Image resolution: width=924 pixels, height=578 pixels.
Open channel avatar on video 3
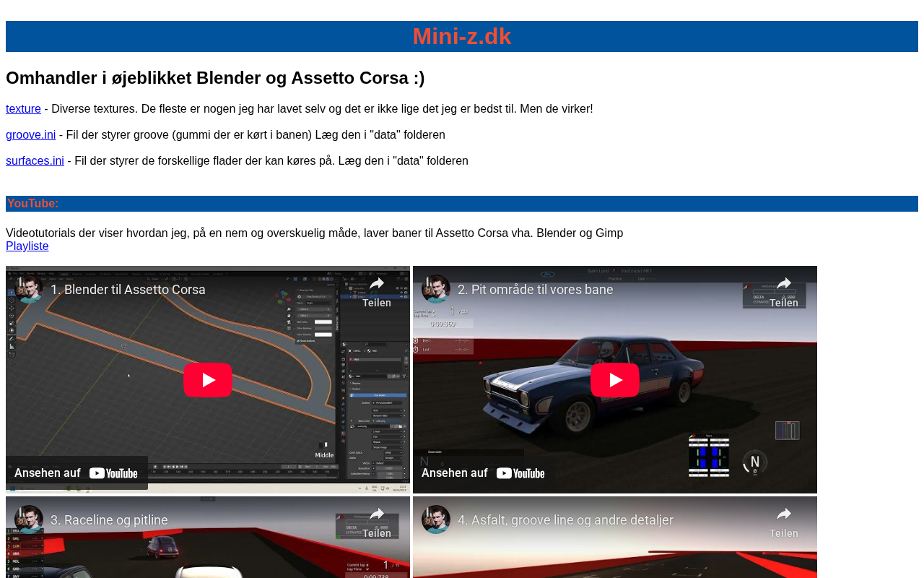(29, 519)
